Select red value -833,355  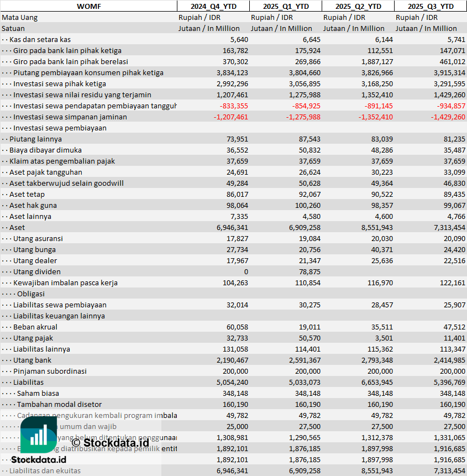click(234, 106)
